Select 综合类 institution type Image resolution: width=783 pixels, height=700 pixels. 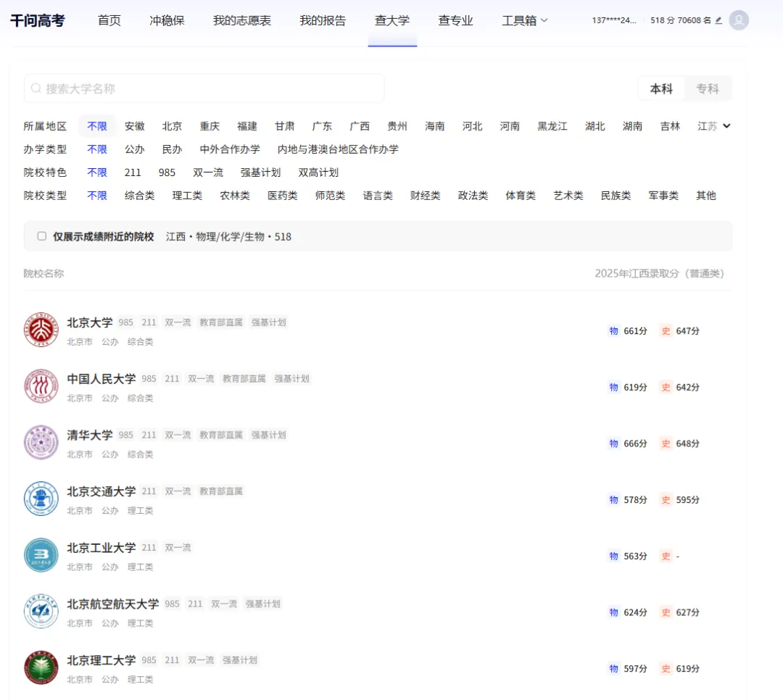pos(139,195)
